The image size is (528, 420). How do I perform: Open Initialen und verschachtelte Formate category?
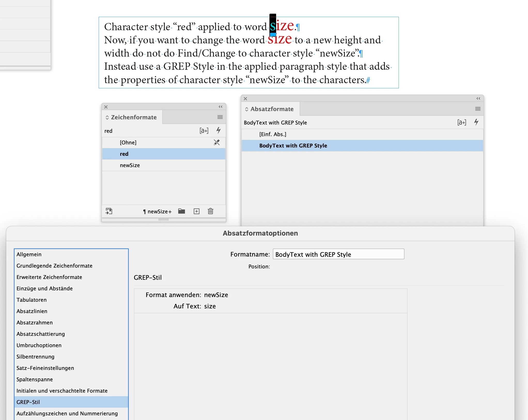(62, 391)
